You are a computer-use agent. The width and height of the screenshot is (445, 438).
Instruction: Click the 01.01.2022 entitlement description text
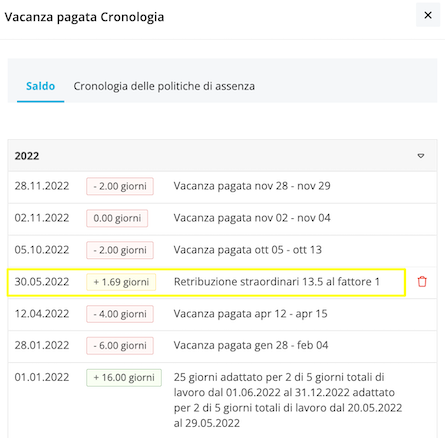coord(288,400)
